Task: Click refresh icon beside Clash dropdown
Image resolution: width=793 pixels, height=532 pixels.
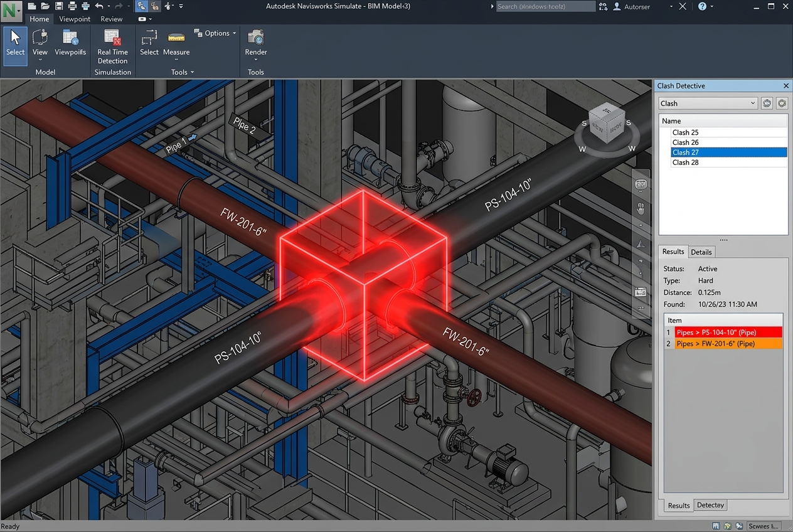Action: click(x=767, y=104)
